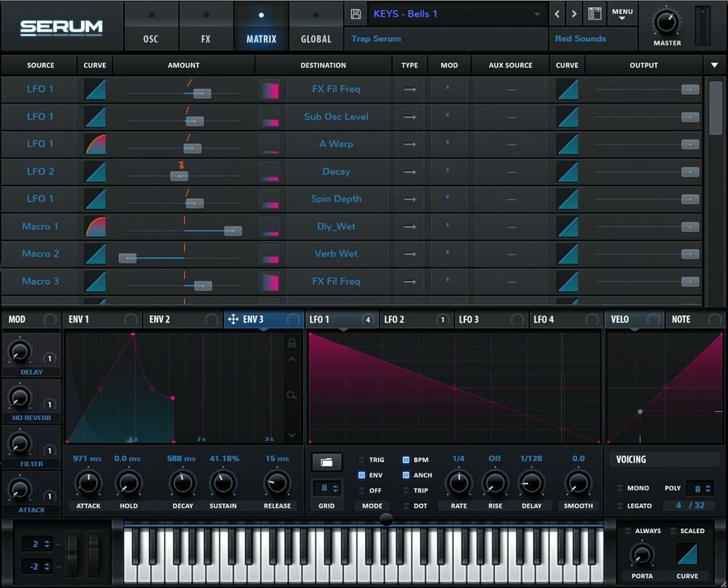The height and width of the screenshot is (588, 728).
Task: Click the type arrow in Decay row
Action: pos(409,172)
